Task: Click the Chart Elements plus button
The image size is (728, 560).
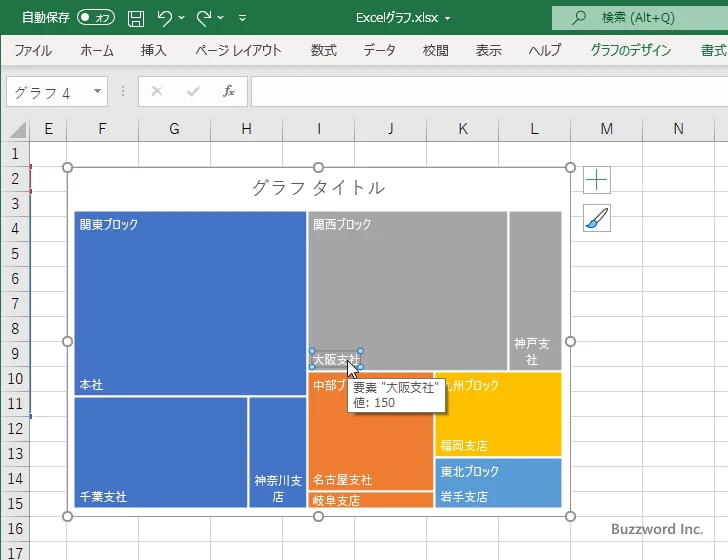Action: (597, 180)
